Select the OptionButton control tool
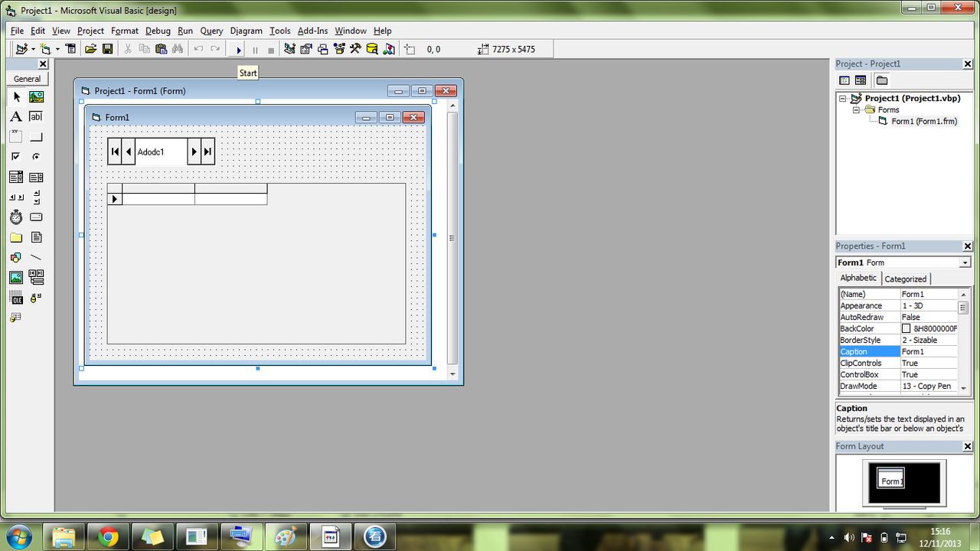The width and height of the screenshot is (980, 551). click(x=36, y=157)
